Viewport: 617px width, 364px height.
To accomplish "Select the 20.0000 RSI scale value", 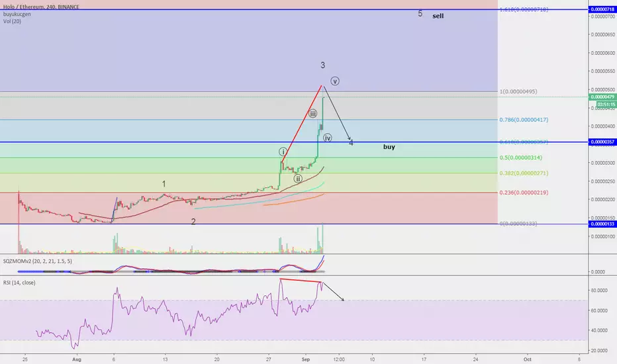I will point(599,351).
